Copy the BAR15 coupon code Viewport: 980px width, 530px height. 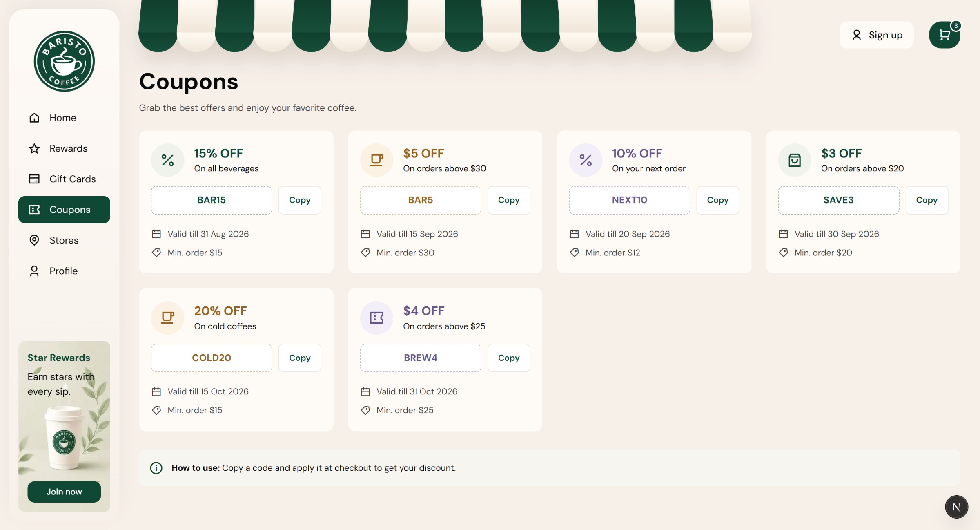(x=300, y=200)
